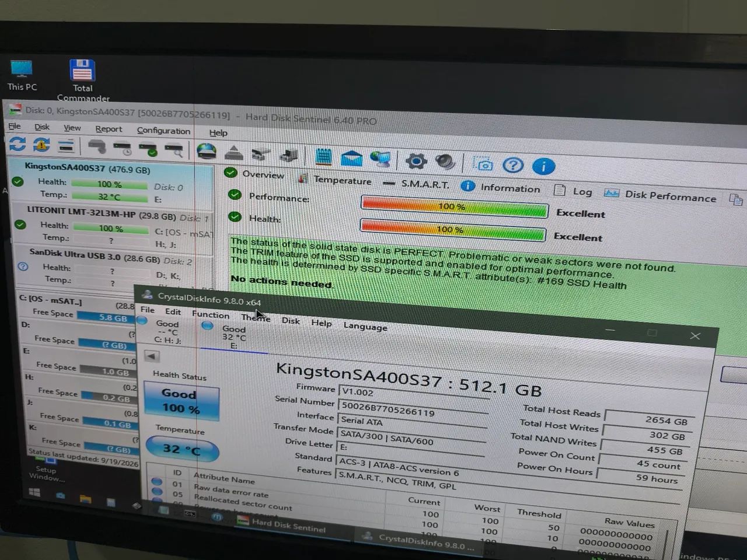
Task: Click the disk with clock toolbar icon
Action: point(123,148)
